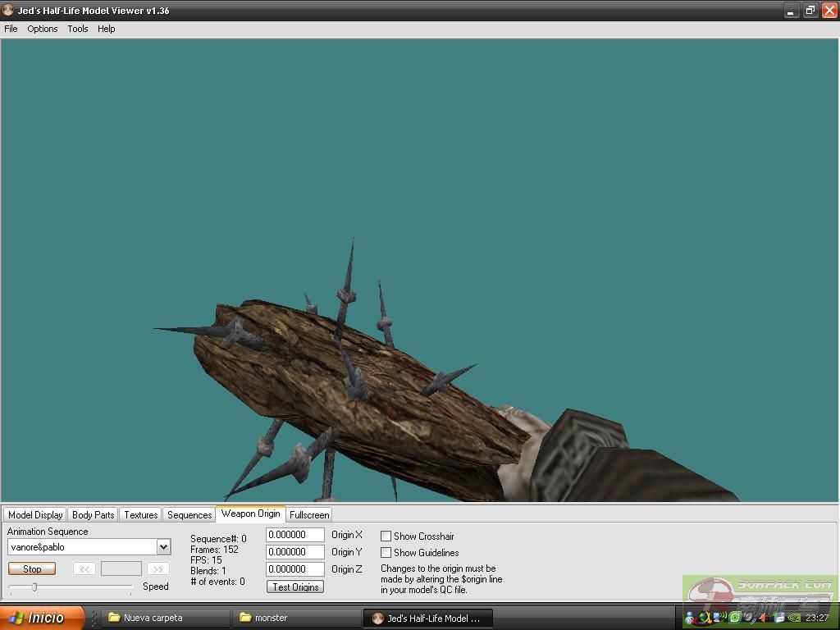Minimize the Model Viewer window
Image resolution: width=840 pixels, height=630 pixels.
pos(791,11)
